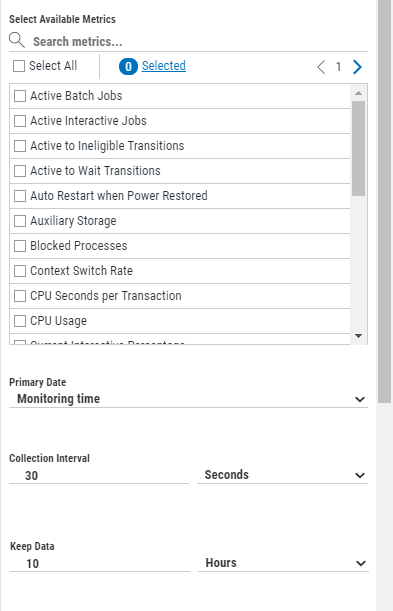This screenshot has width=393, height=611.
Task: Click the Keep Data value field
Action: [100, 563]
